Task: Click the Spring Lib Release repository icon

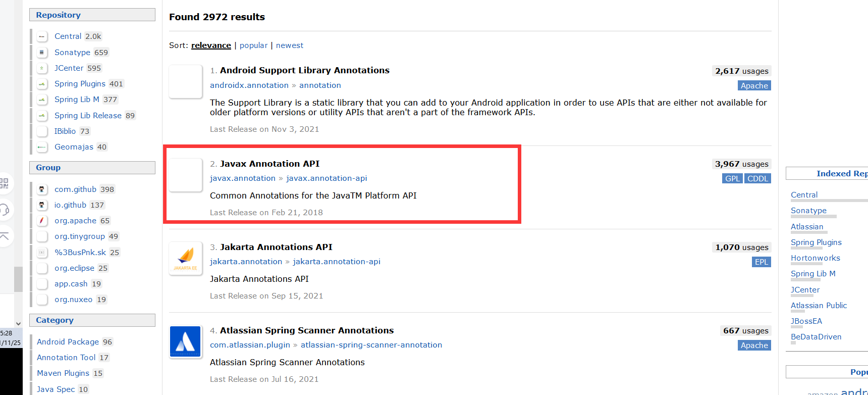Action: point(42,115)
